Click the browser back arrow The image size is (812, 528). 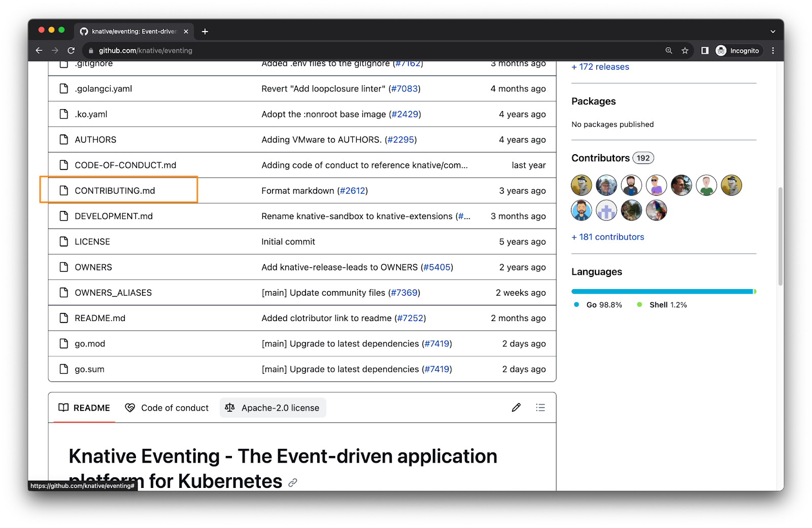pos(39,51)
